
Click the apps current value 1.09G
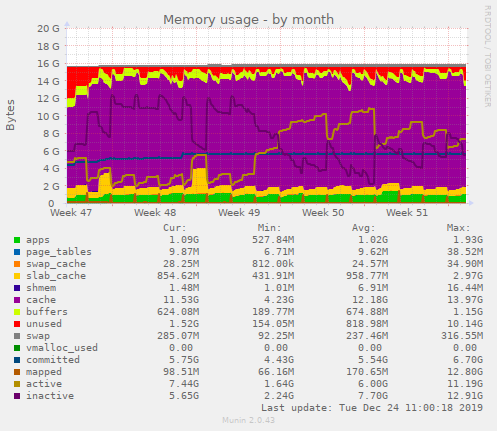pos(184,240)
